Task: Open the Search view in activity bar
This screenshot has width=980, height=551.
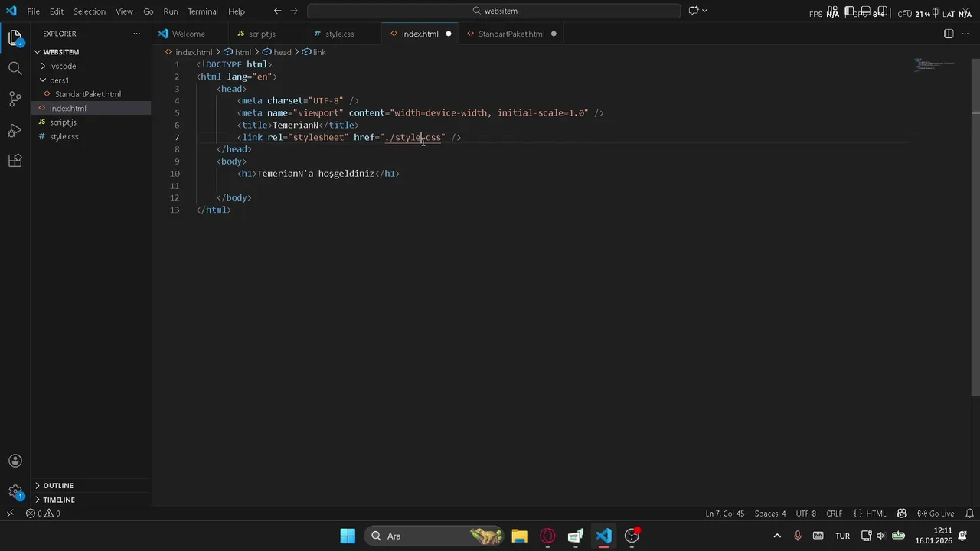Action: coord(15,68)
